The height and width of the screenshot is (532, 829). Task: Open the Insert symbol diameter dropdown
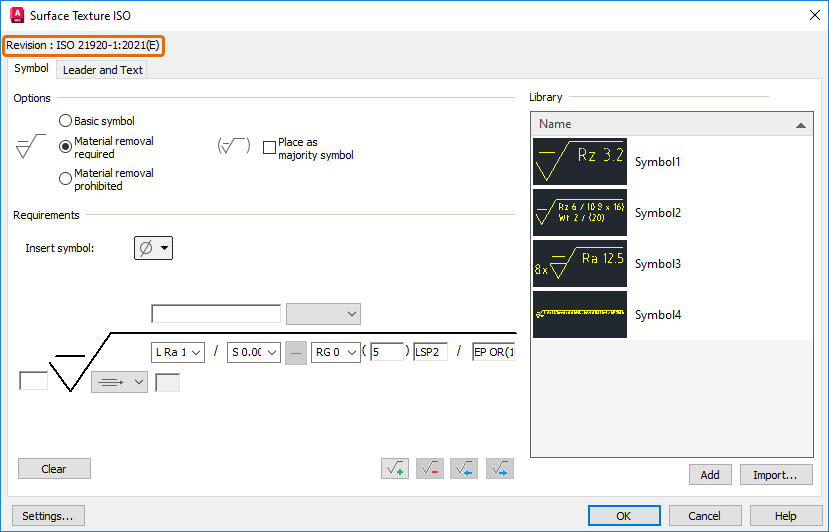[153, 248]
